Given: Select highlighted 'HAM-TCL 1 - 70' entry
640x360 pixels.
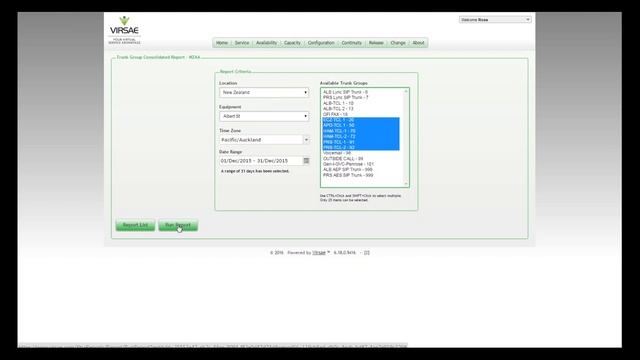Looking at the screenshot, I should click(361, 131).
